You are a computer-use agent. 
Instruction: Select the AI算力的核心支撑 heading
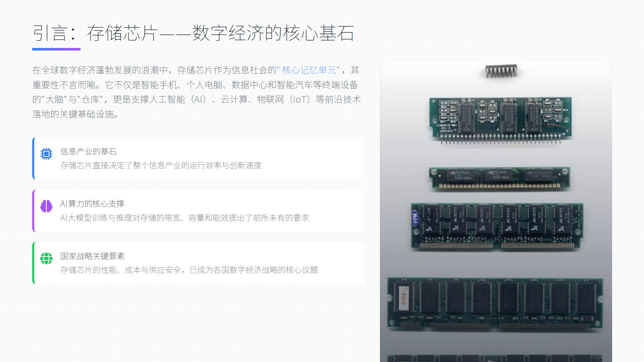[92, 204]
